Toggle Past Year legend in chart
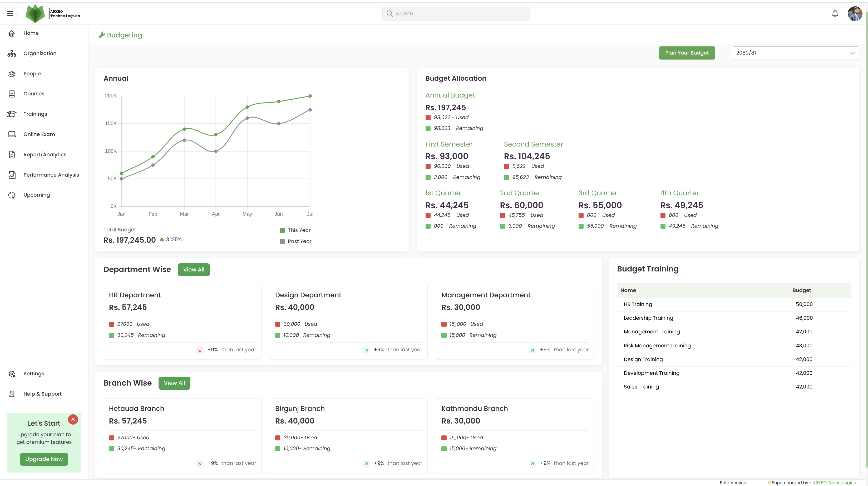This screenshot has height=486, width=868. [295, 241]
